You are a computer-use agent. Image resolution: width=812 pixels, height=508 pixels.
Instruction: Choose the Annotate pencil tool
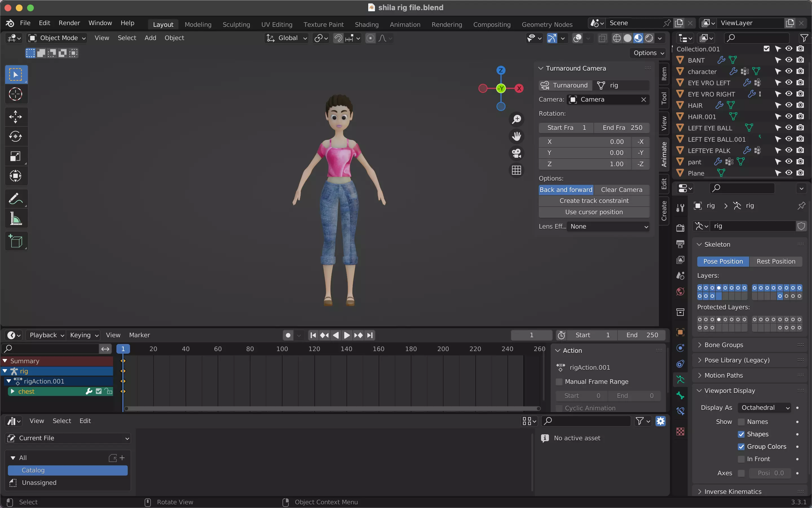pyautogui.click(x=16, y=199)
